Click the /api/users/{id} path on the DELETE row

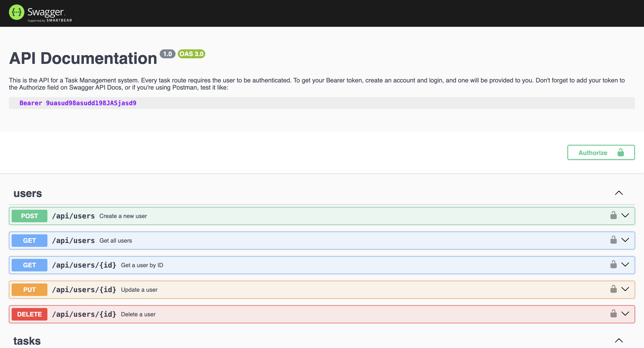point(84,314)
